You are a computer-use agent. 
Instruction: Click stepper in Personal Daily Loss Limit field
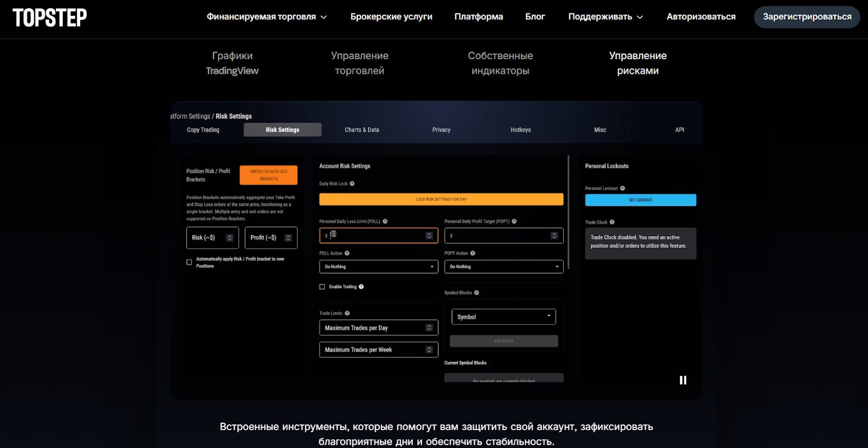pyautogui.click(x=429, y=236)
